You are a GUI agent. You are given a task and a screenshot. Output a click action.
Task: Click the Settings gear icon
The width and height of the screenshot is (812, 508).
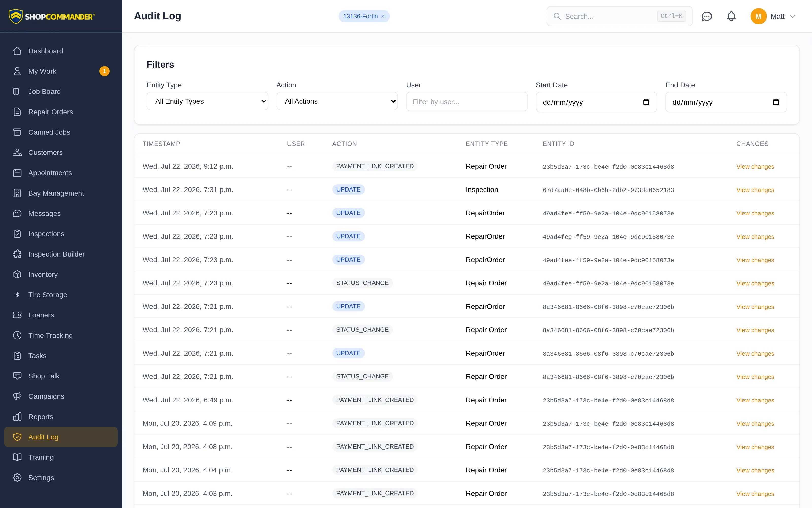click(17, 478)
